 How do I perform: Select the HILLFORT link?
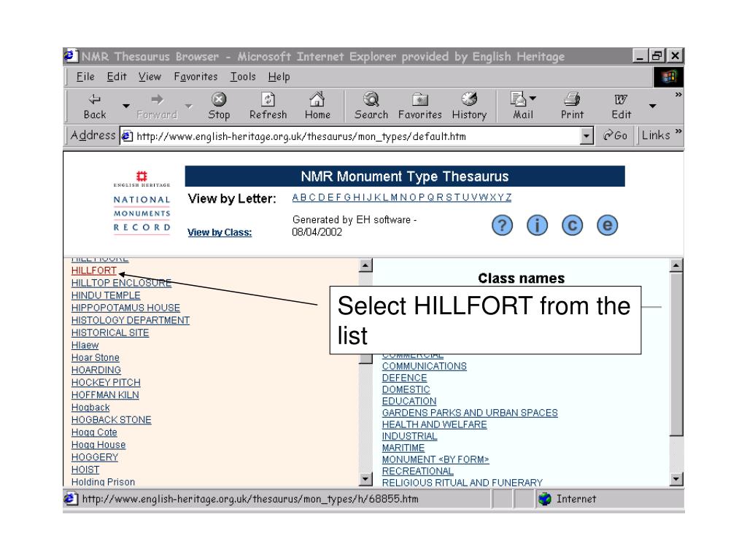click(94, 271)
